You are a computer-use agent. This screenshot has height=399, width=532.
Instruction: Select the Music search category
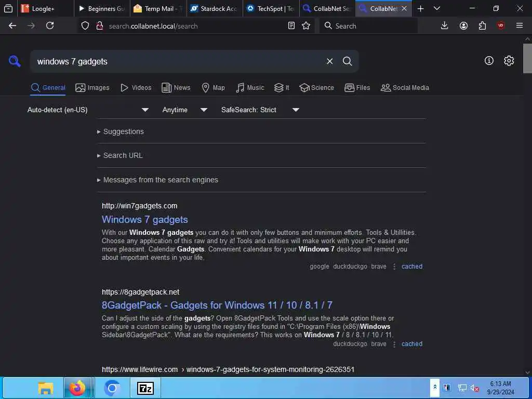pyautogui.click(x=250, y=88)
